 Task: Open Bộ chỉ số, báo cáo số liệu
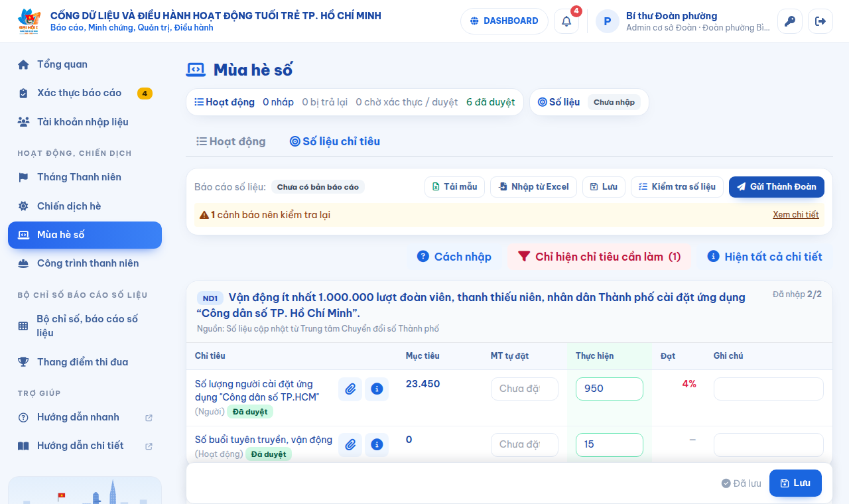pyautogui.click(x=85, y=326)
